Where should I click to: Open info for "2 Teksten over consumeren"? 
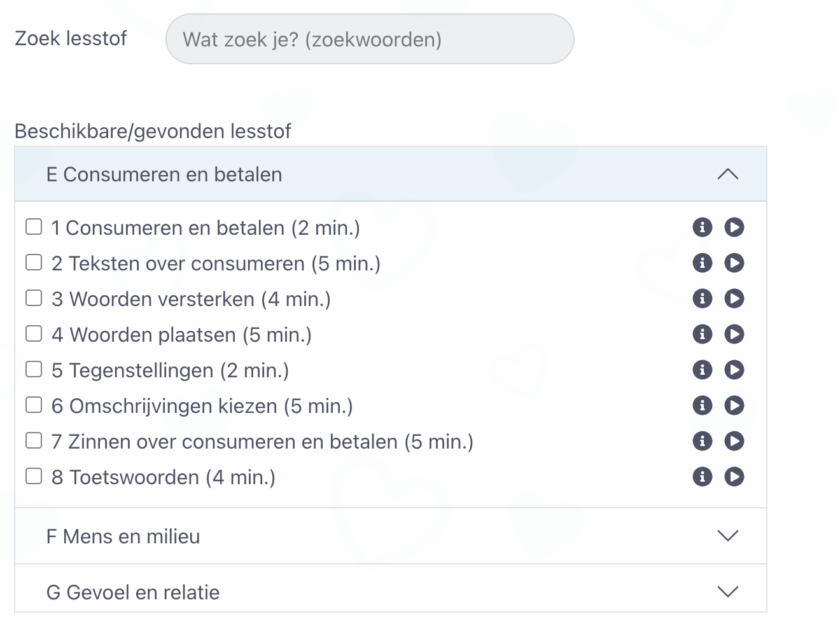[703, 263]
